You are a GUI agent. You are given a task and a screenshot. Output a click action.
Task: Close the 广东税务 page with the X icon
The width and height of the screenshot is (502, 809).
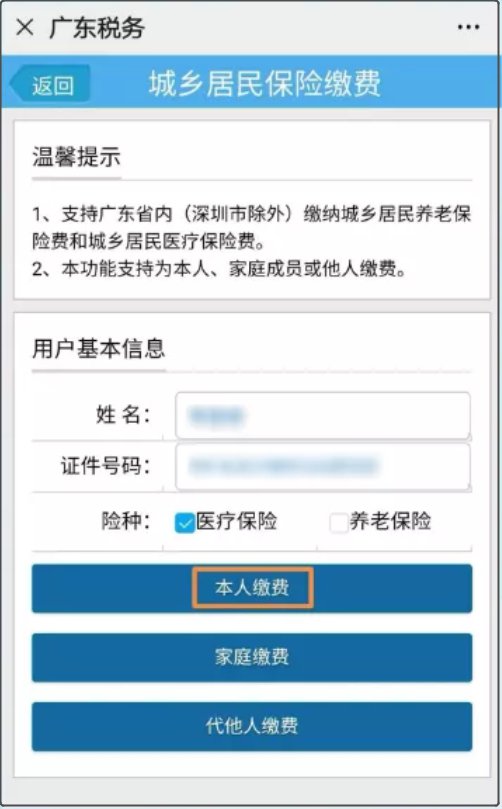click(25, 27)
